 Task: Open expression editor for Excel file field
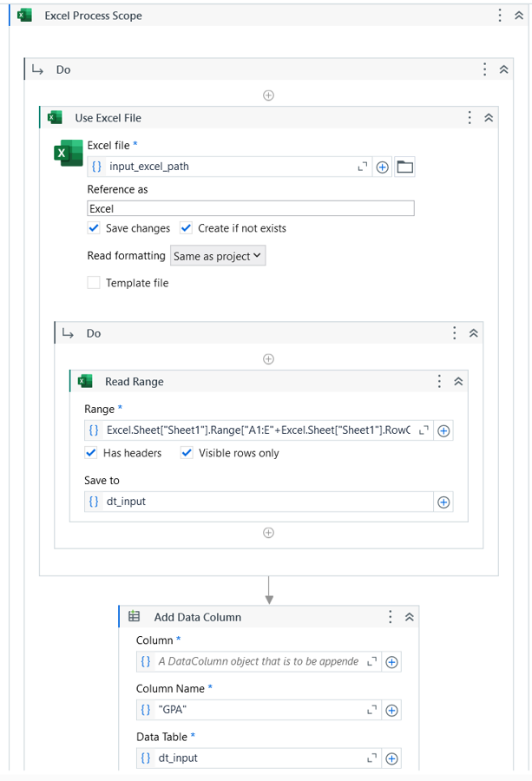click(x=363, y=167)
